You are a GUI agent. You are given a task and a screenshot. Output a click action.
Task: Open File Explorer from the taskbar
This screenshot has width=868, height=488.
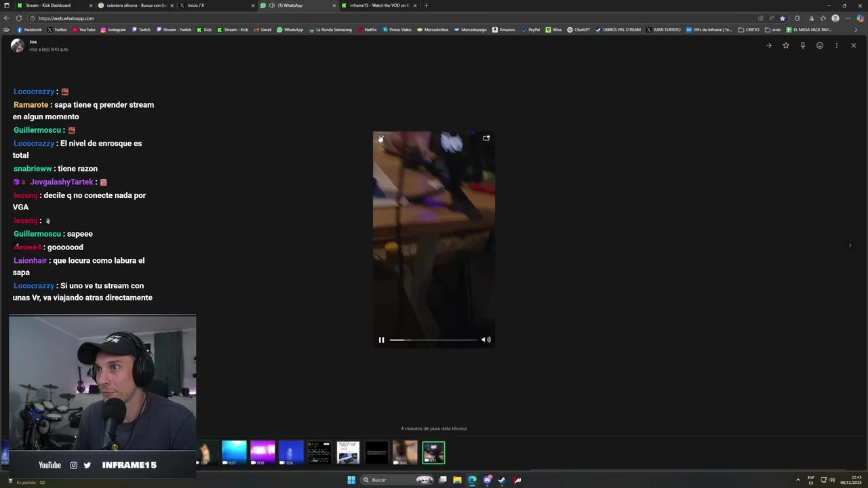(457, 480)
